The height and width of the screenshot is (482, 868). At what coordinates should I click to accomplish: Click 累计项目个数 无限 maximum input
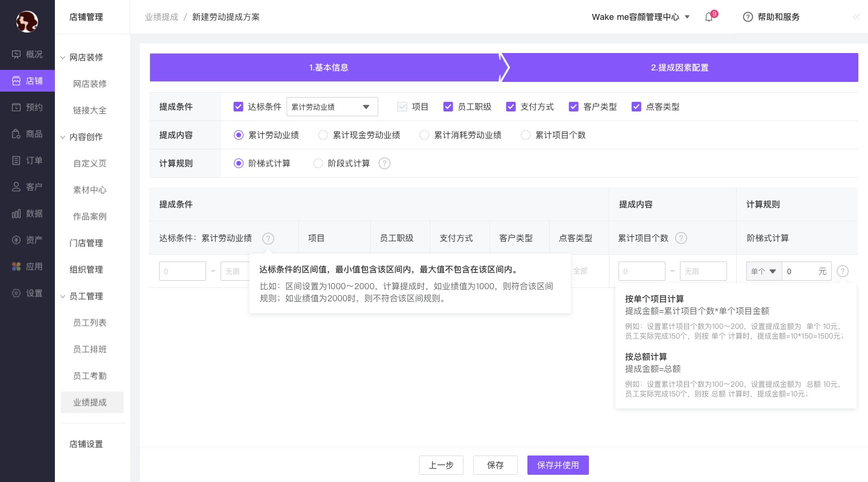[703, 271]
